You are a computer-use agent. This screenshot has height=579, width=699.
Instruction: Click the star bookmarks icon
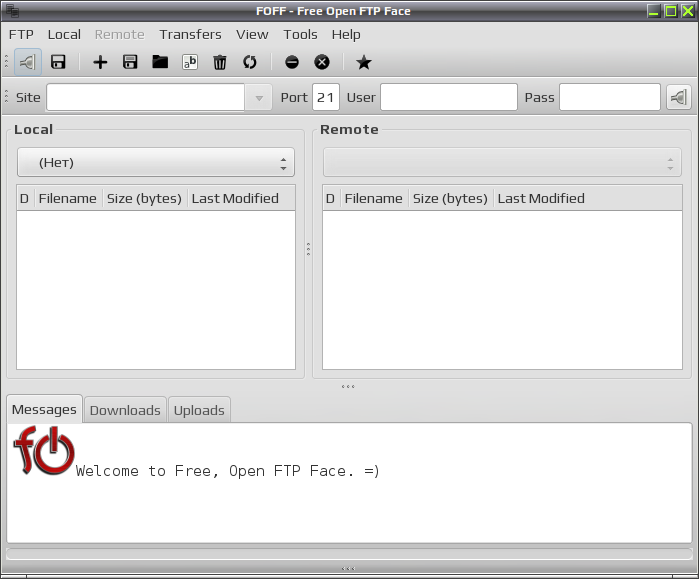click(x=364, y=62)
